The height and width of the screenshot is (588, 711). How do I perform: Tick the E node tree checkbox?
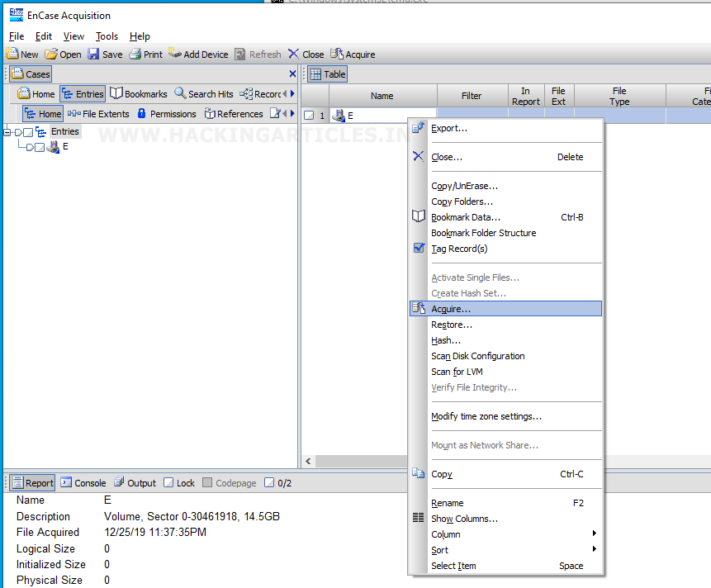tap(40, 147)
